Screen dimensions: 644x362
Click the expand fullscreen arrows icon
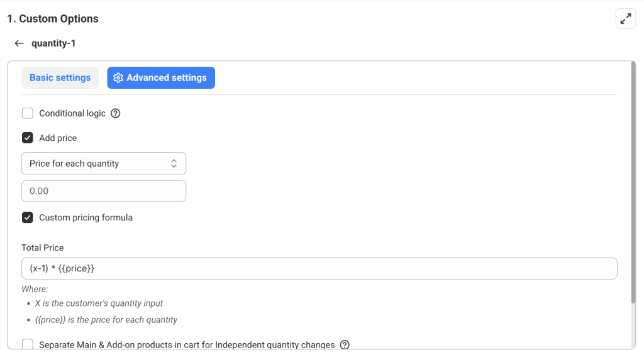click(x=626, y=18)
